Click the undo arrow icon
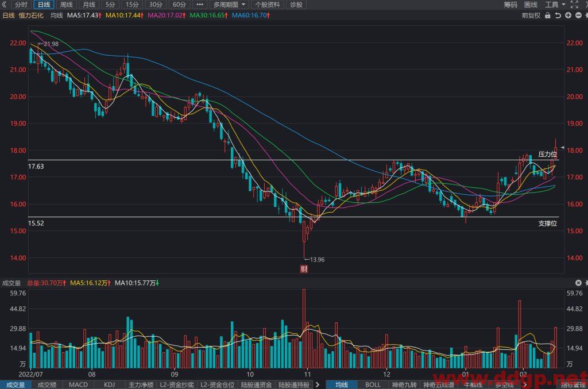Screen dimensions: 588x389 tap(558, 16)
